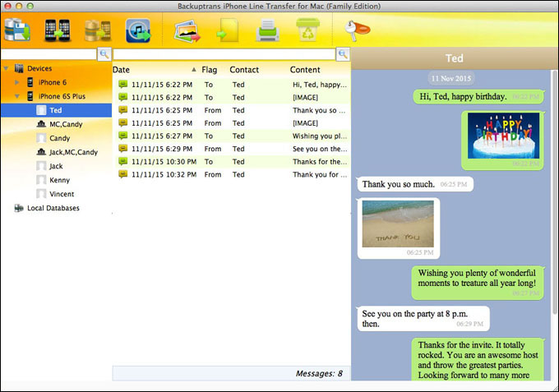
Task: Collapse the iPhone 6S Plus tree node
Action: [x=16, y=96]
